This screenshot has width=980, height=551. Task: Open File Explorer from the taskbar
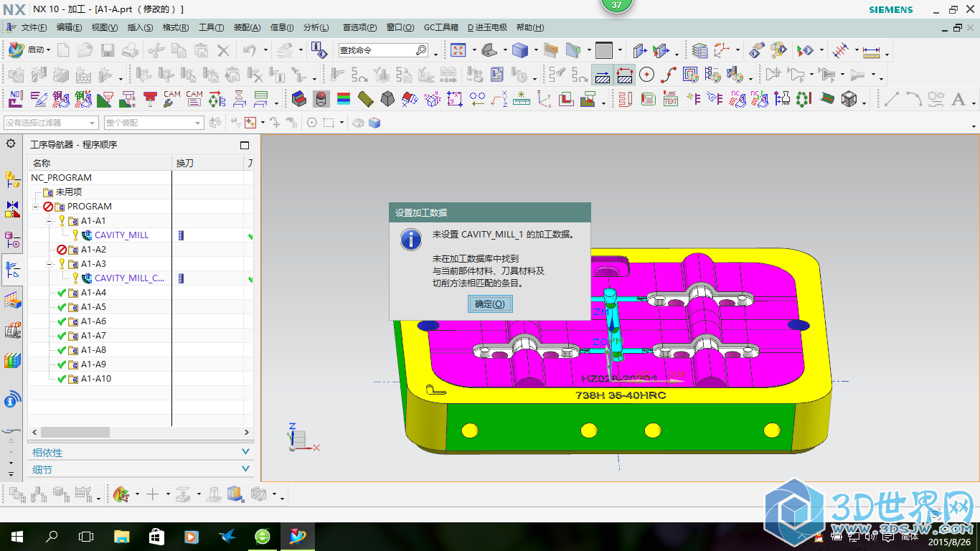pos(122,536)
